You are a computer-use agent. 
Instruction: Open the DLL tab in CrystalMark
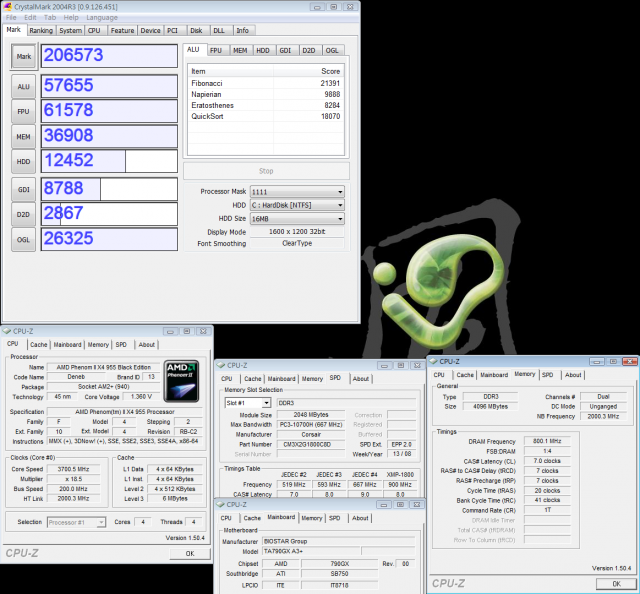pos(219,31)
